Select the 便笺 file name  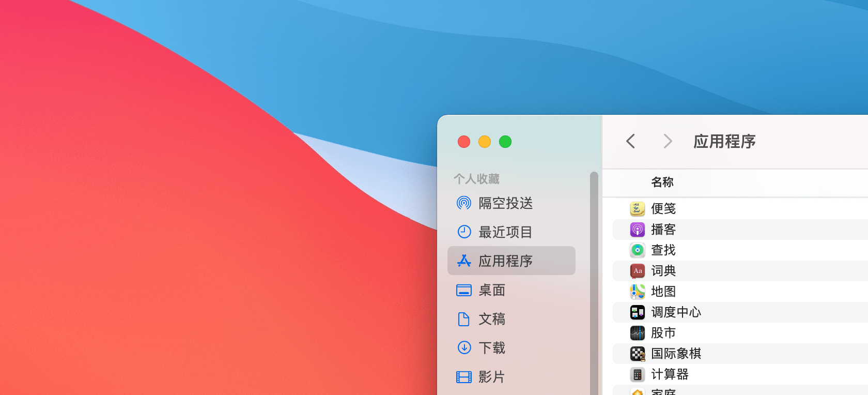click(663, 208)
